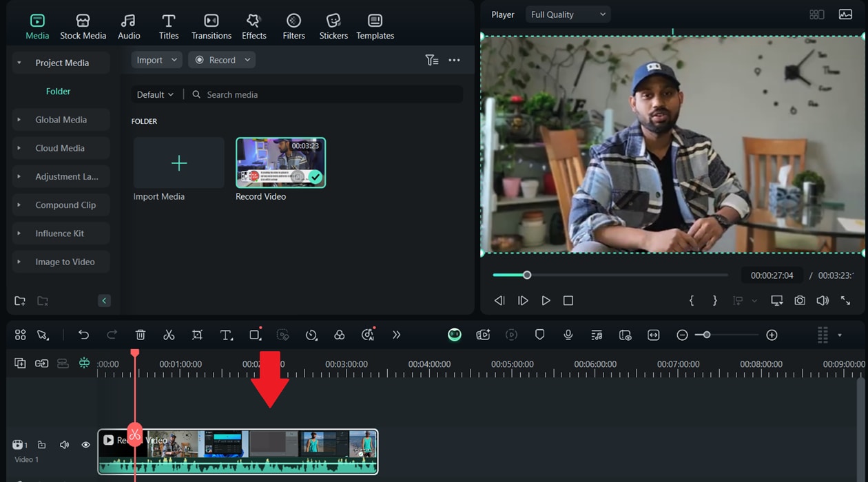
Task: Select the Crop tool icon
Action: [197, 335]
